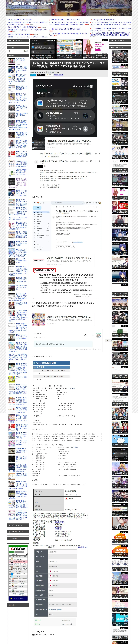Share via the X ポスト button
The image size is (138, 644).
click(x=41, y=75)
